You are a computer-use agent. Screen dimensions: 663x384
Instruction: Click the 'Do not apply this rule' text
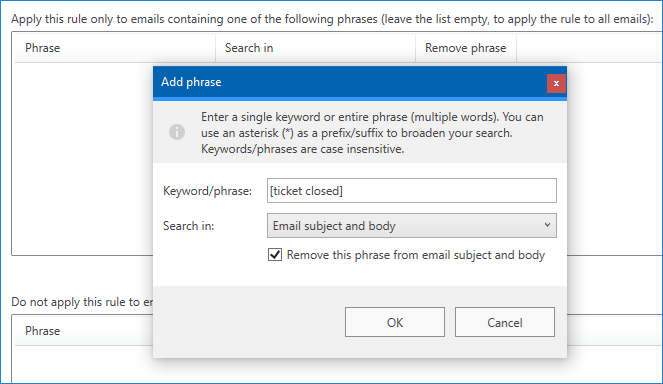tap(82, 302)
